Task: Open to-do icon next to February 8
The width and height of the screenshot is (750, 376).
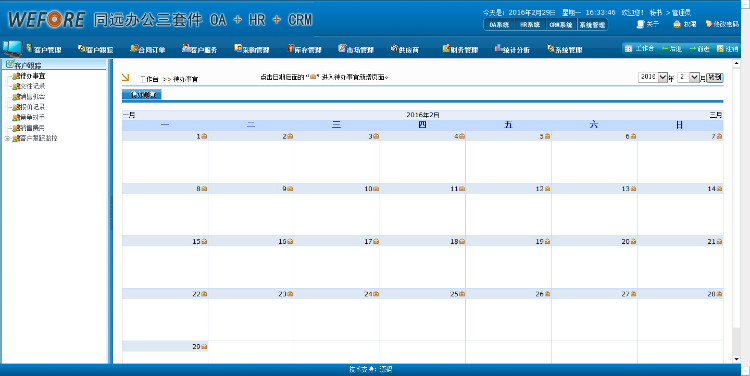Action: 204,189
